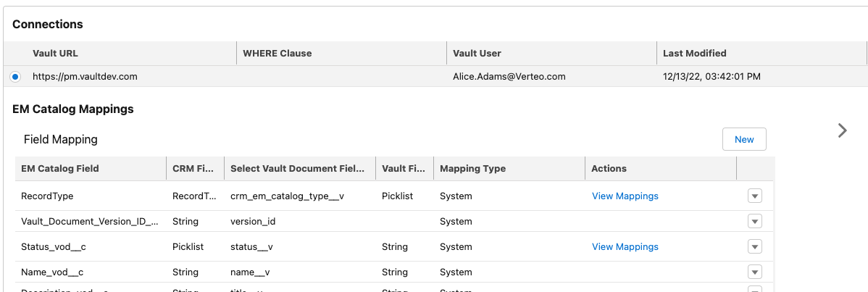This screenshot has height=292, width=868.
Task: Click the Actions column header
Action: [x=609, y=168]
